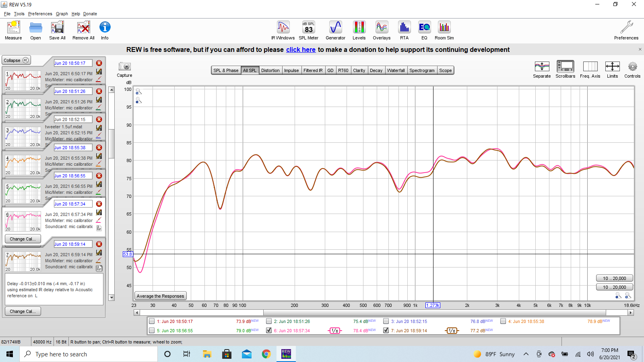Open smoothing 1/6 selector for trace 7

coord(452,331)
